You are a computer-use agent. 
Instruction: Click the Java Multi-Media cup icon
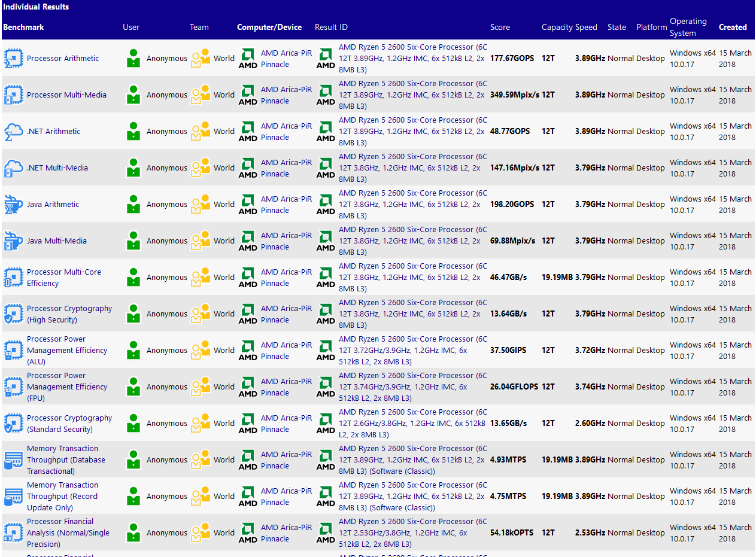coord(13,241)
